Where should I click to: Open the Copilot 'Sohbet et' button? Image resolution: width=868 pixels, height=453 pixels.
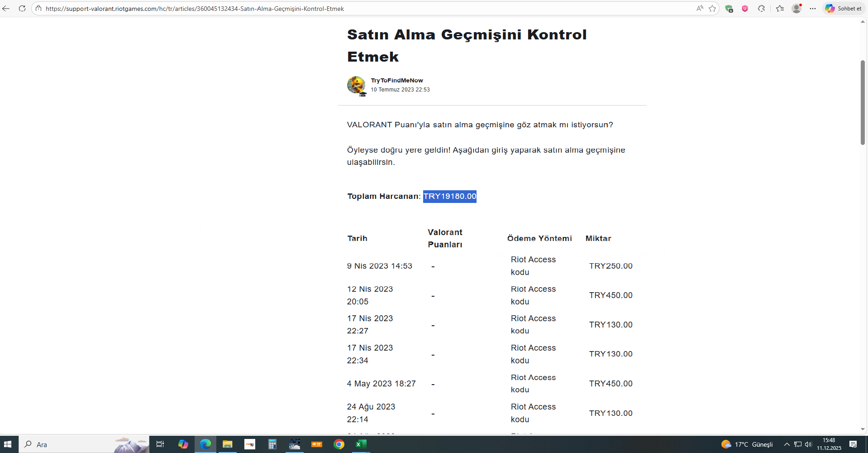click(x=844, y=9)
